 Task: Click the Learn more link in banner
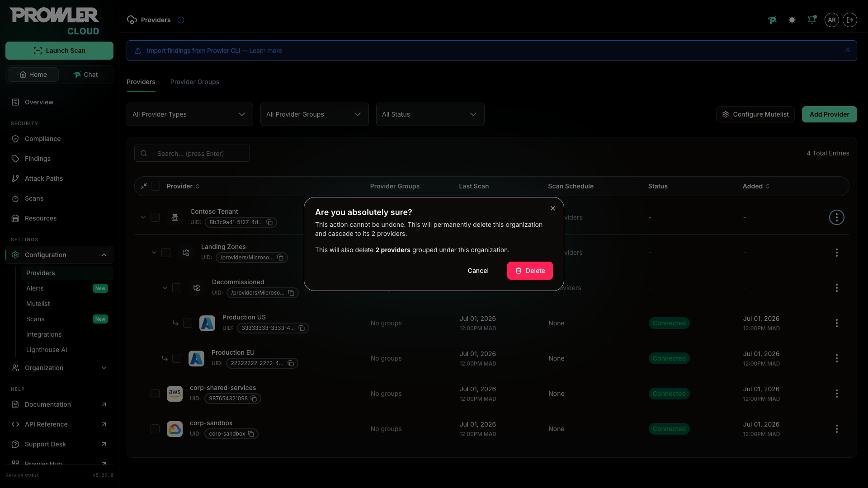[265, 51]
